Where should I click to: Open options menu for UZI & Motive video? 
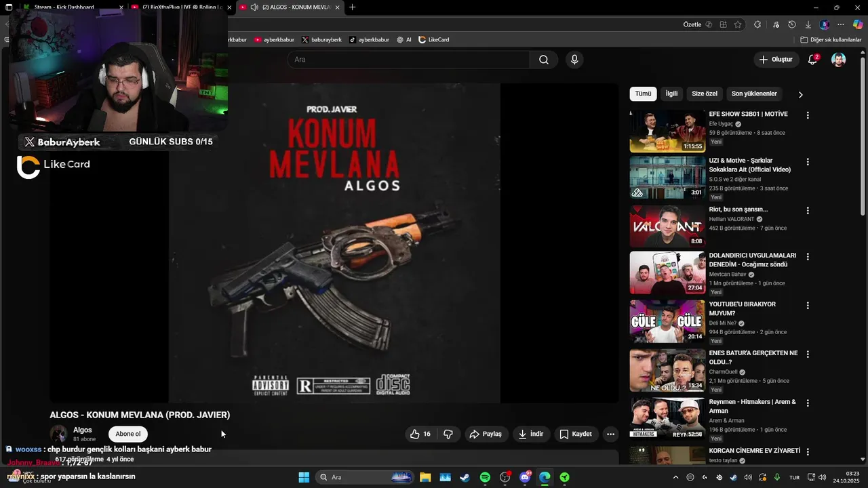point(807,162)
